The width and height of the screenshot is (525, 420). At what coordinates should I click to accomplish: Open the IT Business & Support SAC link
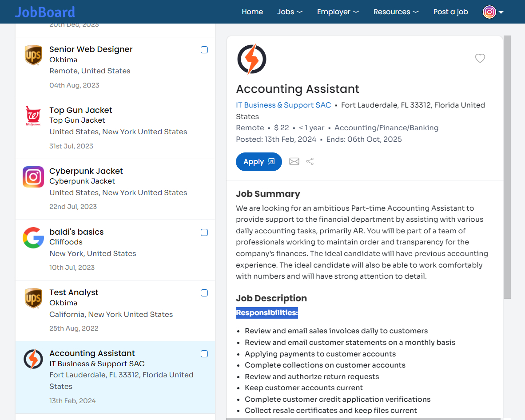pyautogui.click(x=283, y=105)
